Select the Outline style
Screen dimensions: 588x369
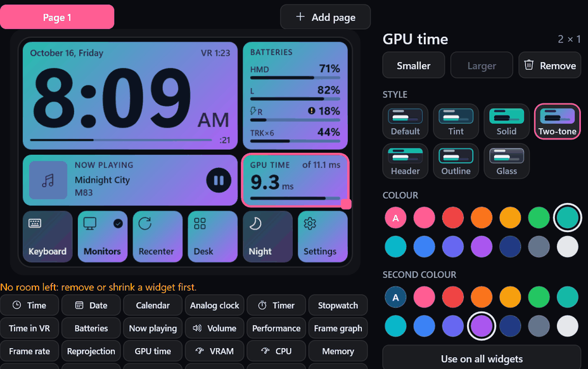pos(456,161)
